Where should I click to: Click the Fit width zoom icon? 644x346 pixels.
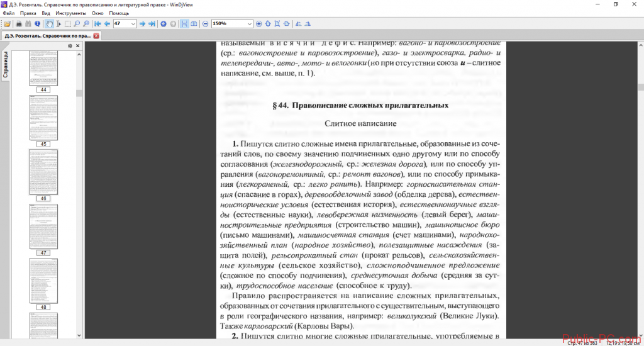(x=268, y=24)
